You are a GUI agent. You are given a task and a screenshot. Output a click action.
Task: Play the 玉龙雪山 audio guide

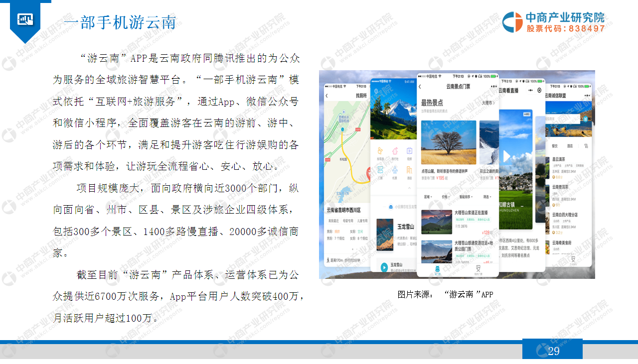(x=384, y=267)
